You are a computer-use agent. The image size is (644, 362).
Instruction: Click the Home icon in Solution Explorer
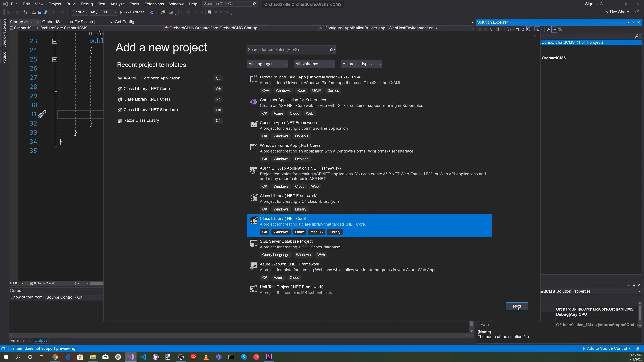(492, 29)
